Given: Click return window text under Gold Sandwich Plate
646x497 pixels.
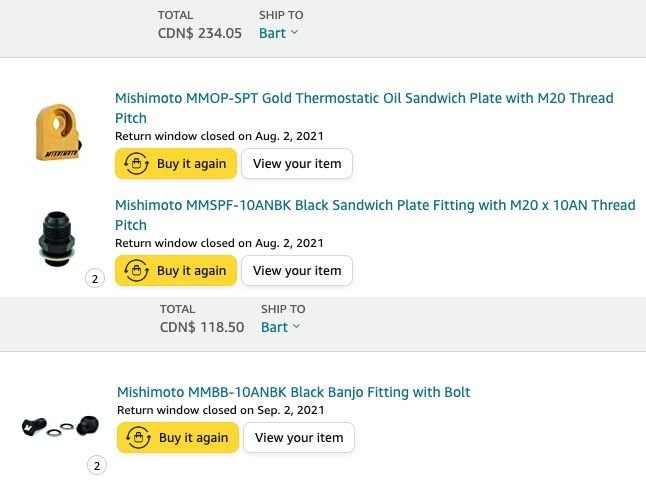Looking at the screenshot, I should (219, 136).
